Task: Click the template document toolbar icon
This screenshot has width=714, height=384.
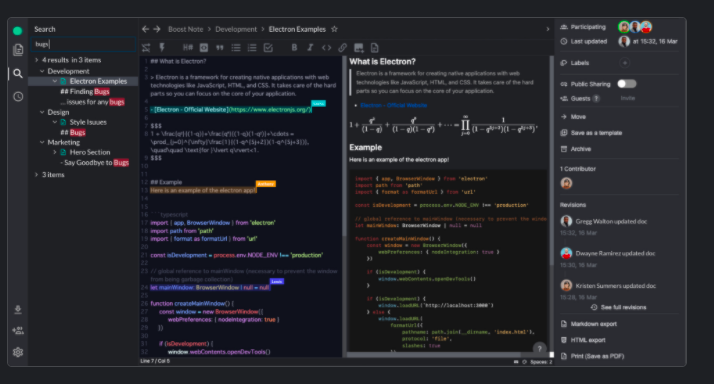Action: tap(374, 48)
